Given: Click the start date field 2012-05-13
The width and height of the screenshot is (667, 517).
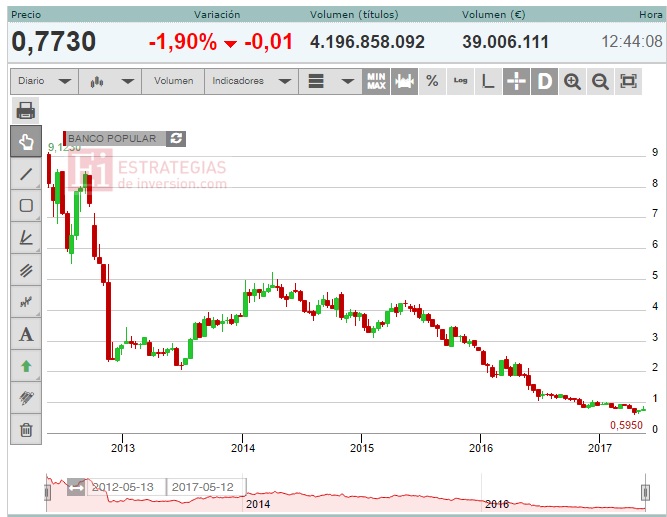Looking at the screenshot, I should pyautogui.click(x=126, y=487).
